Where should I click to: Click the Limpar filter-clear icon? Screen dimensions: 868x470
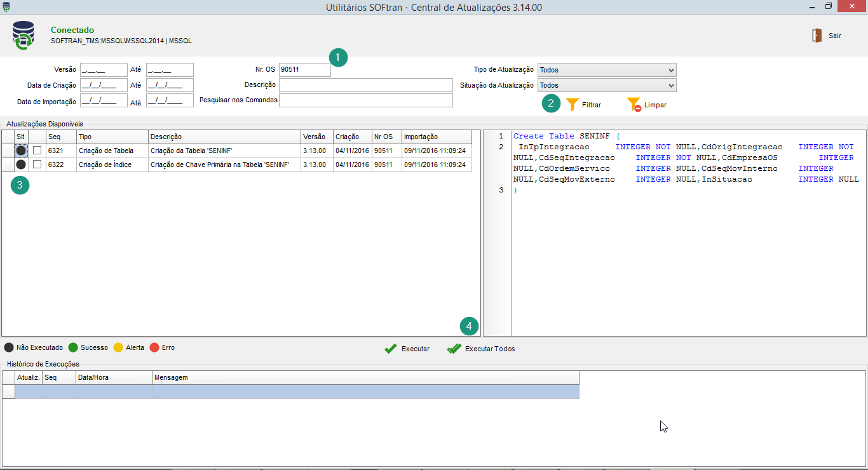634,105
